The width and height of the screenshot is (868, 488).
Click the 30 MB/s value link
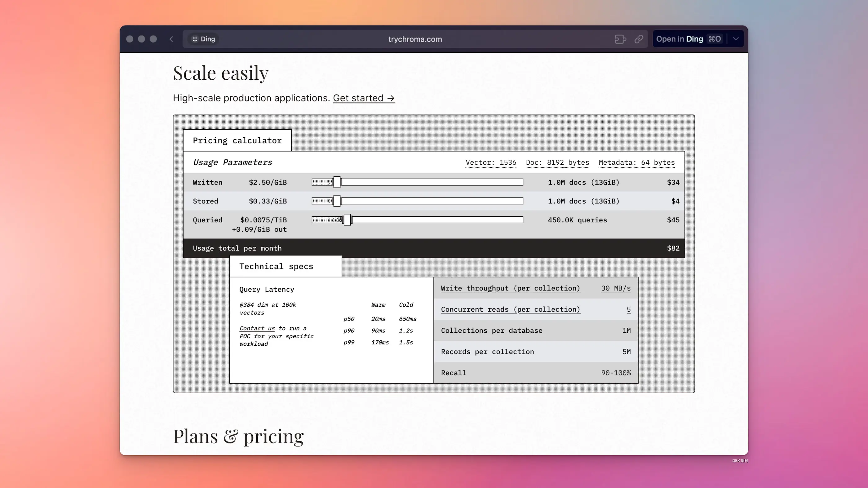point(616,288)
